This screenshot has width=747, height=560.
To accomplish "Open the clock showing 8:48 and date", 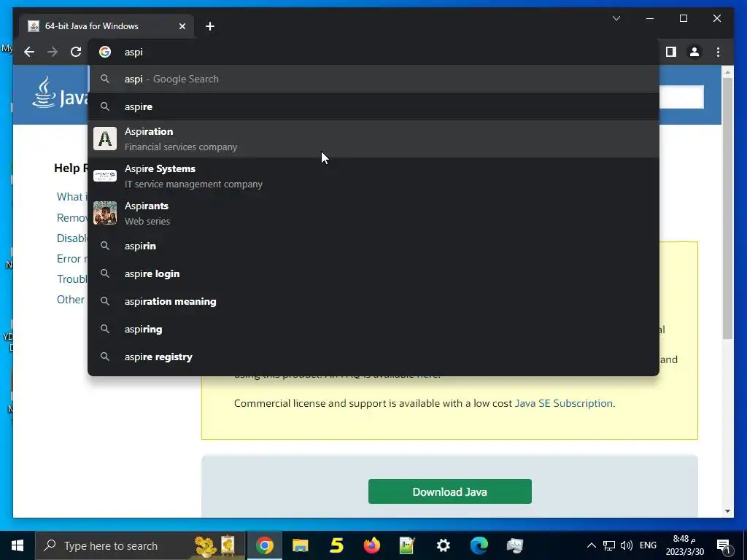I will [684, 545].
